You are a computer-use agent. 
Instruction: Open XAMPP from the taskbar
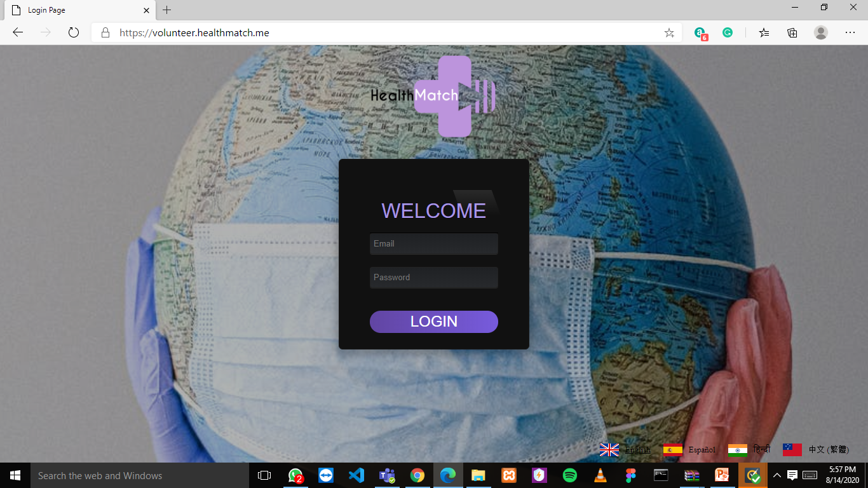pos(509,475)
